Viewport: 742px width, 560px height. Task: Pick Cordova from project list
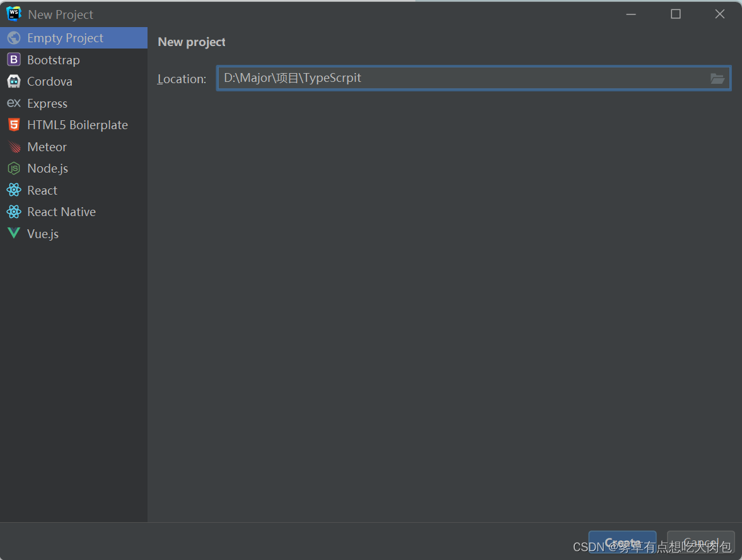coord(74,81)
